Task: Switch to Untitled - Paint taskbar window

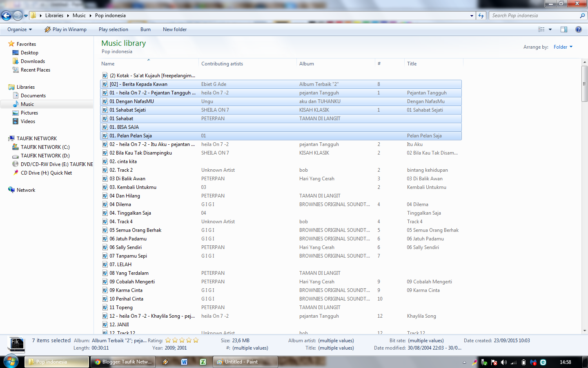Action: point(245,362)
